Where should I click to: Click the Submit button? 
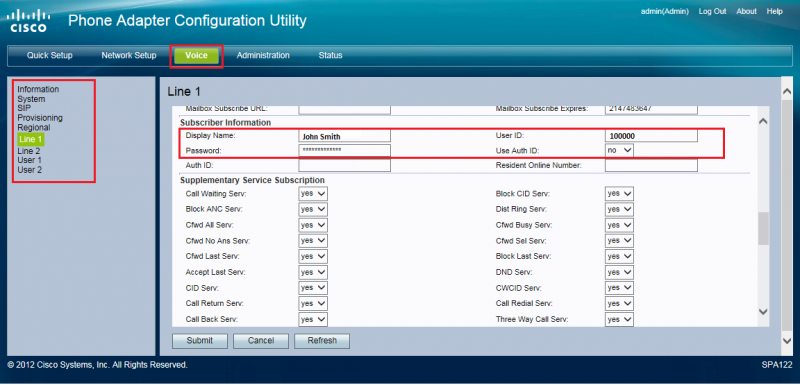point(199,341)
